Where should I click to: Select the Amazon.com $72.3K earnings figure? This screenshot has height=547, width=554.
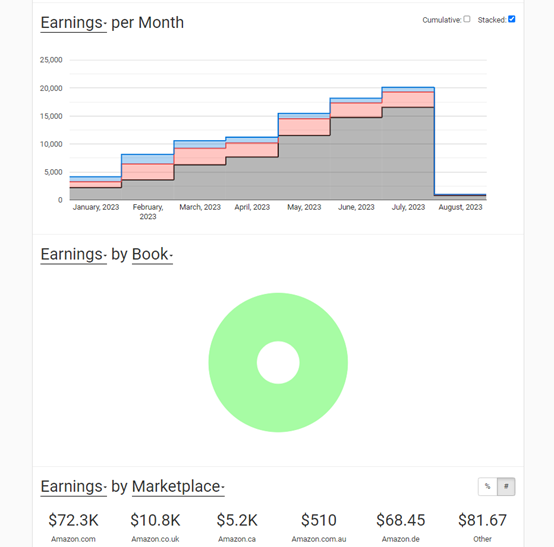pyautogui.click(x=73, y=520)
